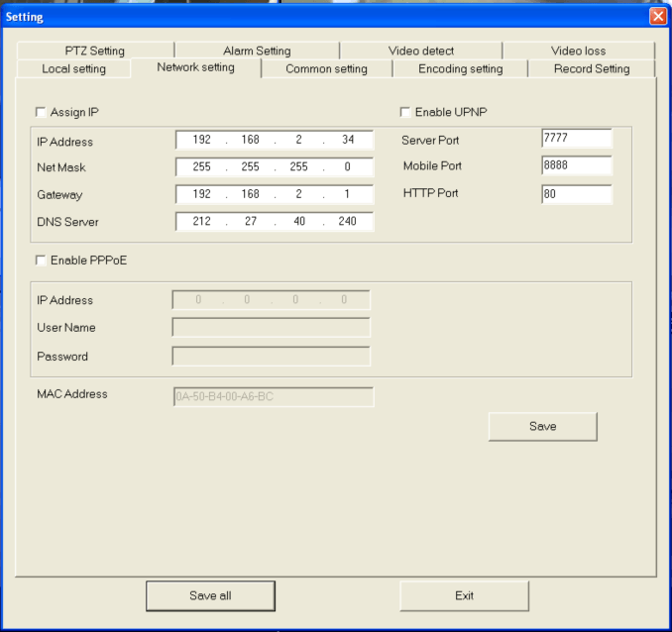Switch to the Local setting tab
Screen dimensions: 672x632
(x=73, y=69)
